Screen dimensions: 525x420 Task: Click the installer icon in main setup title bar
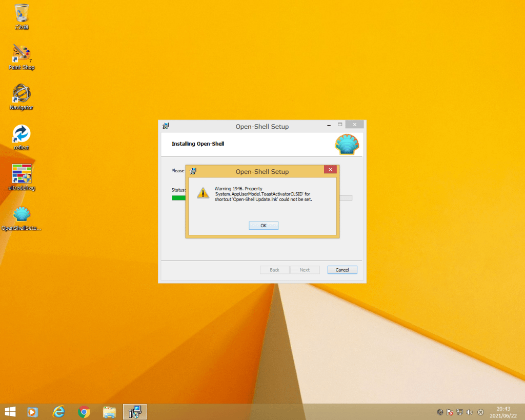pyautogui.click(x=166, y=126)
